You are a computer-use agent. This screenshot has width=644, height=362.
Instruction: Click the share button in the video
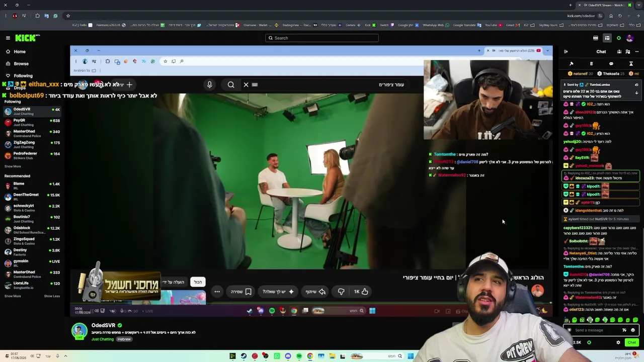tap(315, 292)
